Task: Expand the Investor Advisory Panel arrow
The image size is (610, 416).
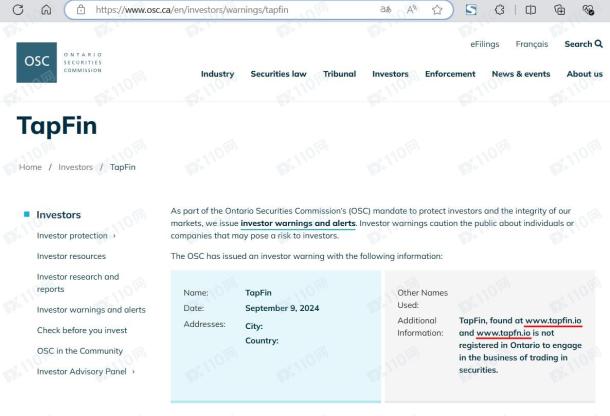Action: (133, 372)
